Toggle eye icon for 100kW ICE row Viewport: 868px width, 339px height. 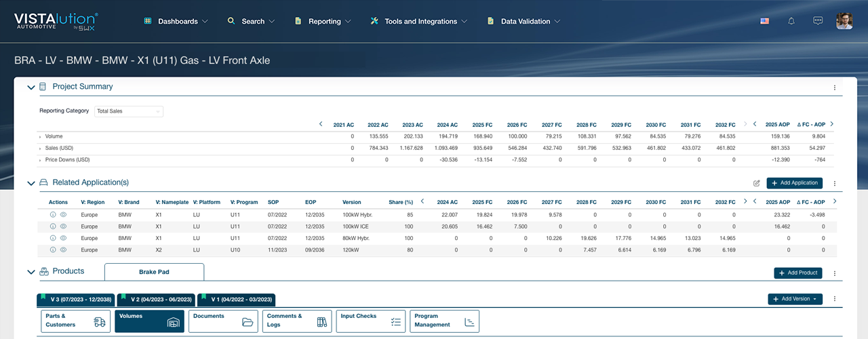coord(63,226)
